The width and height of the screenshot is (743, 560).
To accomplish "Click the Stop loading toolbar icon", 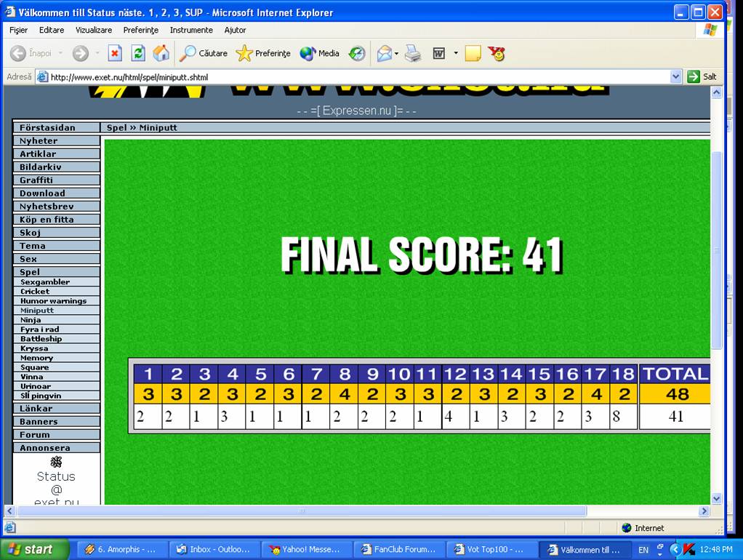I will pos(115,53).
